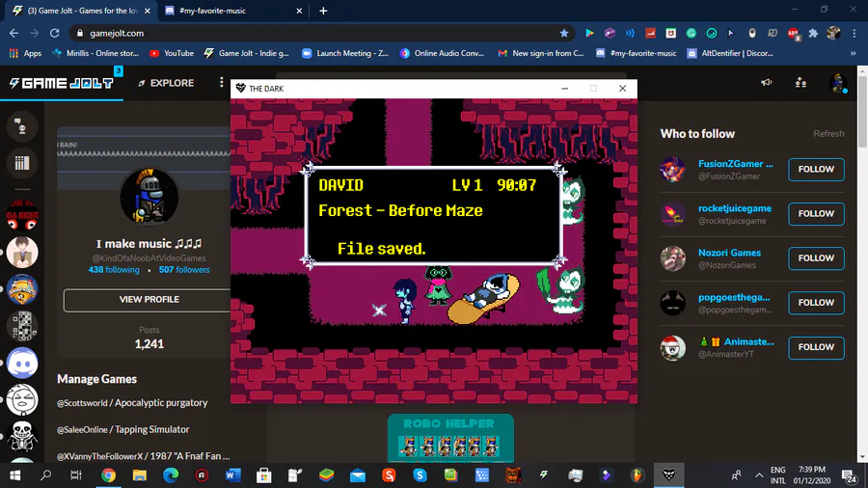
Task: Open the three-dot more menu beside Explore
Action: [222, 82]
